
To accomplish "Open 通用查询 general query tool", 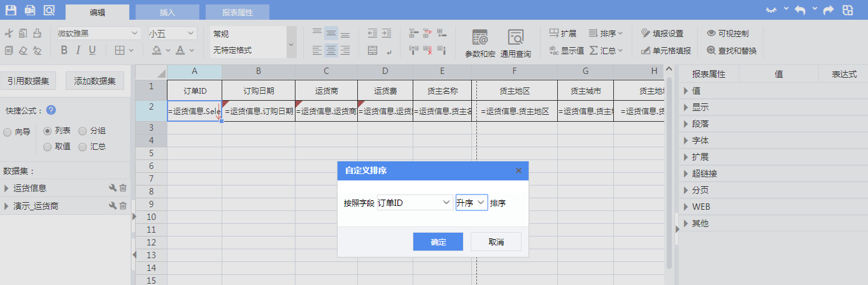I will pyautogui.click(x=515, y=43).
